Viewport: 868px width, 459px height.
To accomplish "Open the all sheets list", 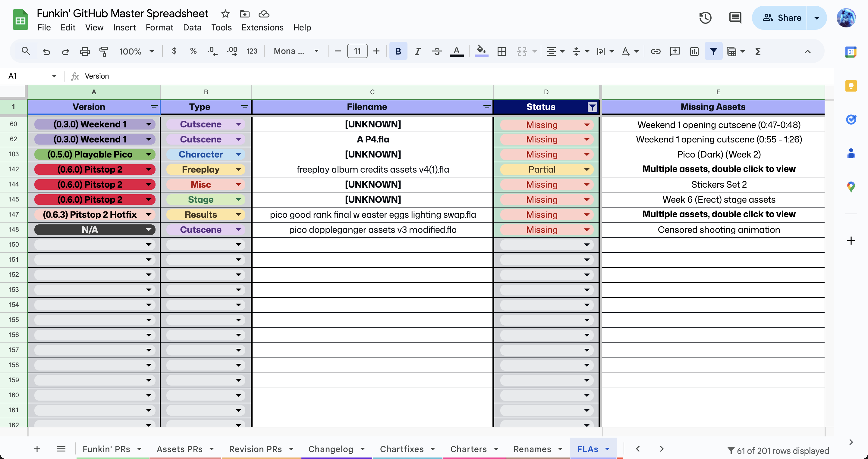I will pos(61,449).
